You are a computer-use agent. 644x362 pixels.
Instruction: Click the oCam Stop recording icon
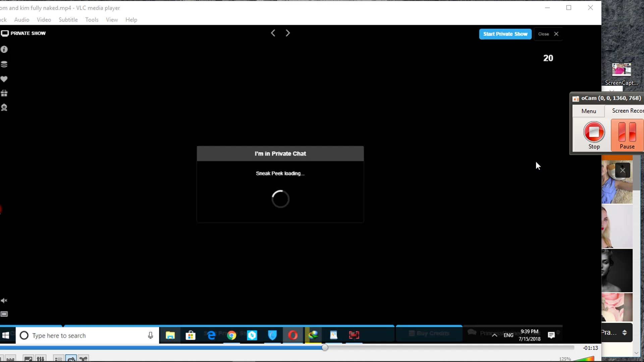click(594, 132)
